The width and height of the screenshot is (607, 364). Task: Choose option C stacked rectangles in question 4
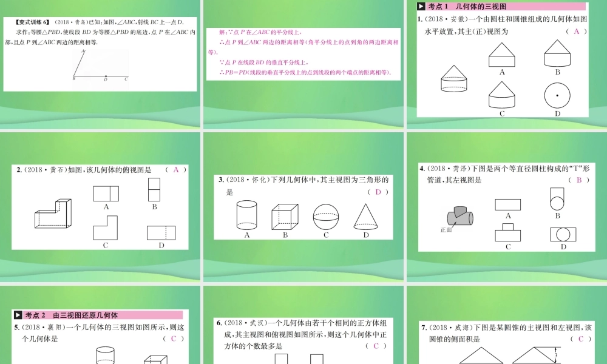(508, 232)
